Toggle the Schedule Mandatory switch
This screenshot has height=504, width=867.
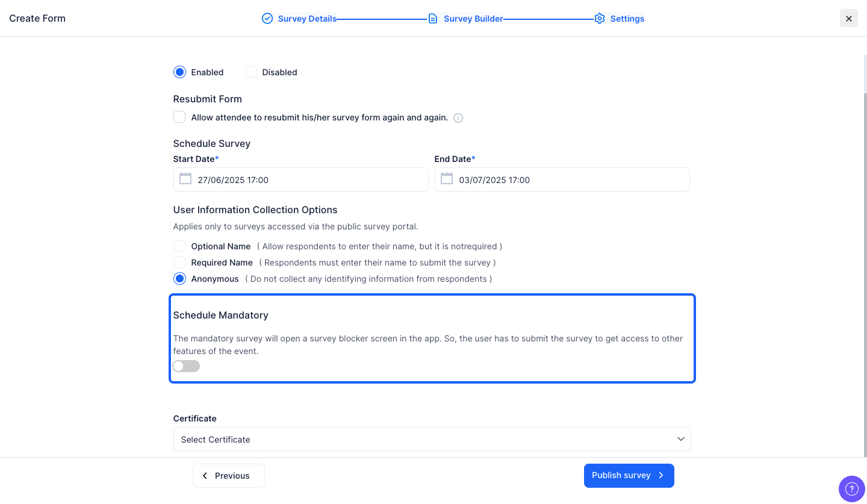coord(186,366)
